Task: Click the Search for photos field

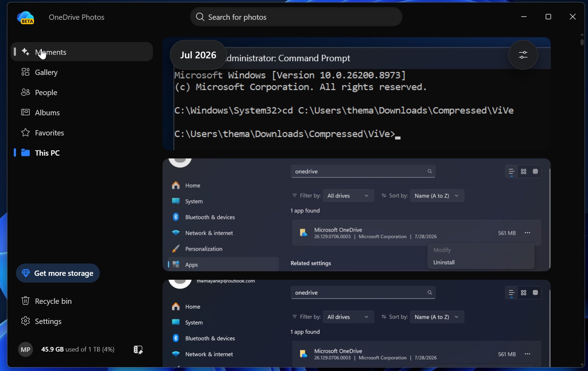Action: pos(296,17)
